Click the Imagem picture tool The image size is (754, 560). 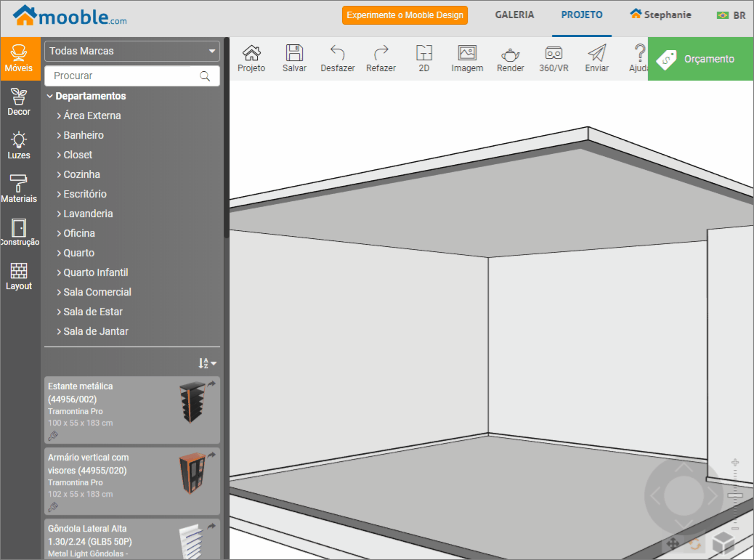(467, 59)
